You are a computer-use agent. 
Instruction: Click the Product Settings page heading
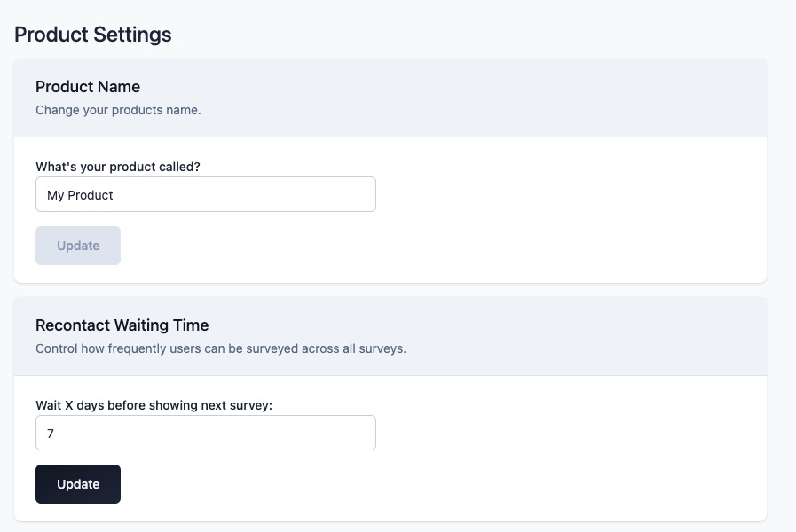[92, 35]
